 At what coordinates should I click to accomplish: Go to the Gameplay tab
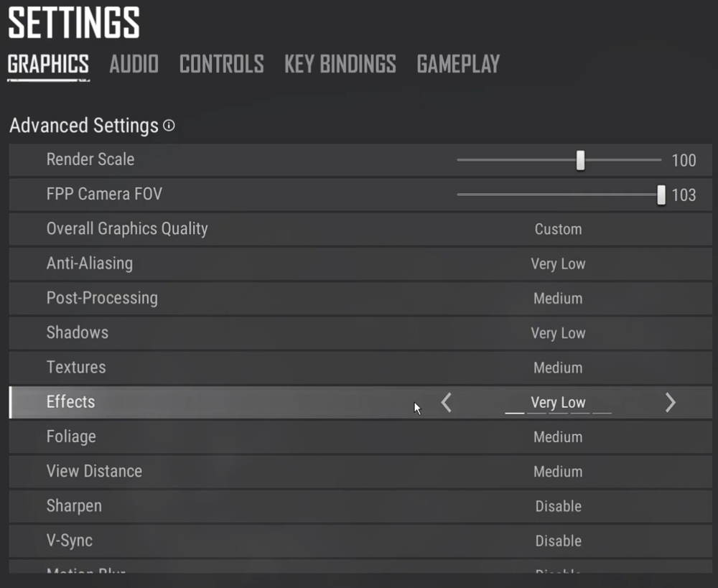click(x=458, y=64)
